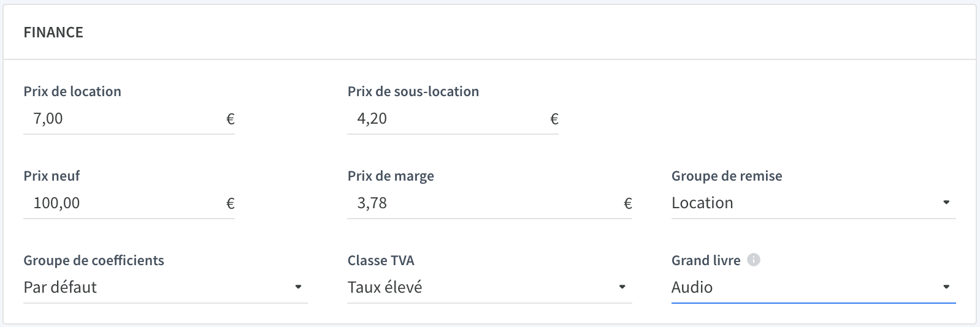980x327 pixels.
Task: Click the info icon beside Grand livre
Action: pos(754,260)
